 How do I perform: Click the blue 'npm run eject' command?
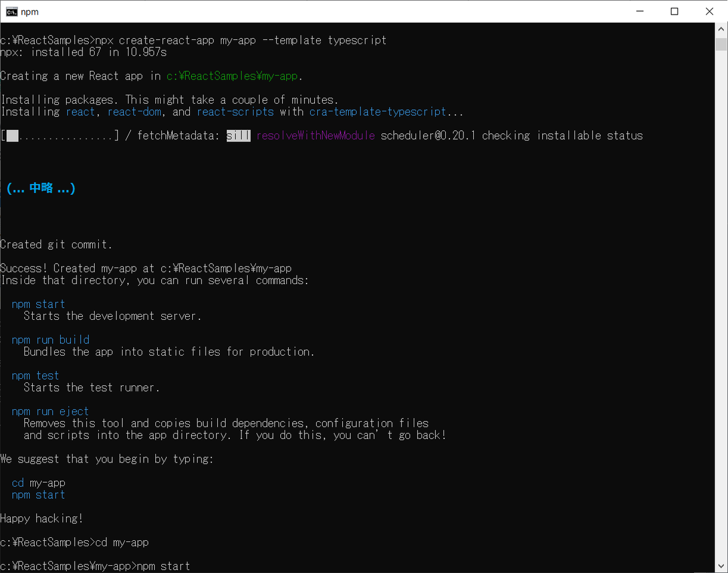click(50, 412)
